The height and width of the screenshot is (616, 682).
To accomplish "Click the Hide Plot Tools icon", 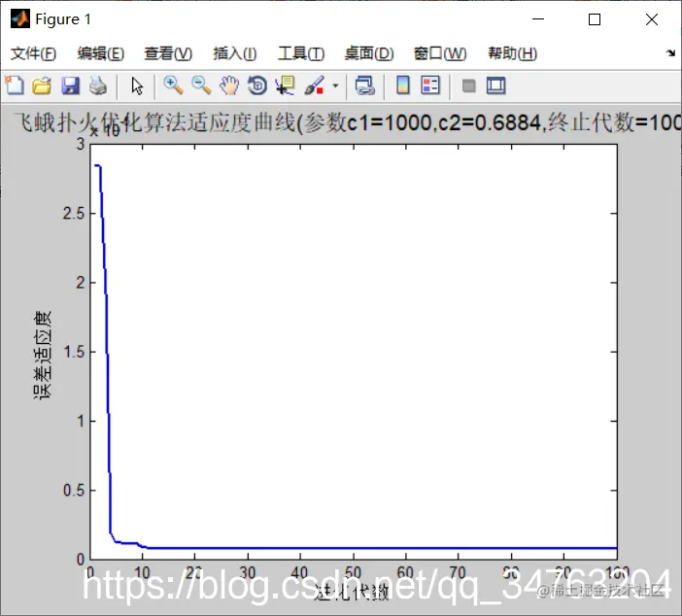I will pyautogui.click(x=468, y=86).
